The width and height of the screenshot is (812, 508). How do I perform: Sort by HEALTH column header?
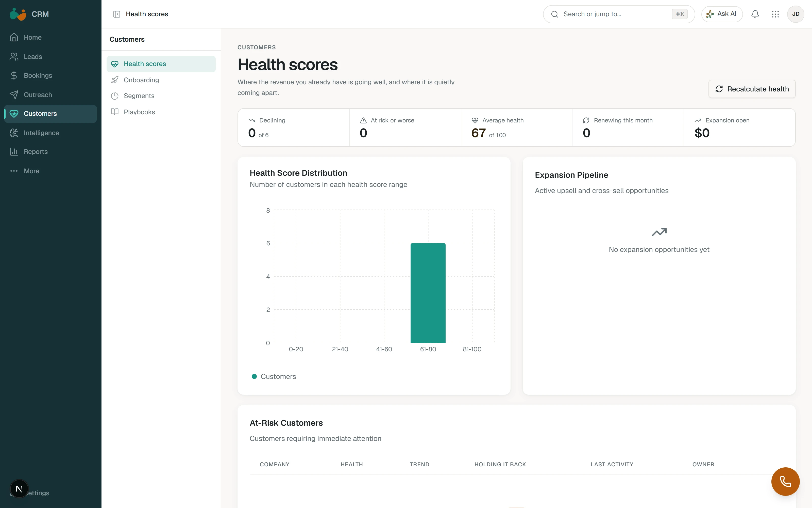352,464
